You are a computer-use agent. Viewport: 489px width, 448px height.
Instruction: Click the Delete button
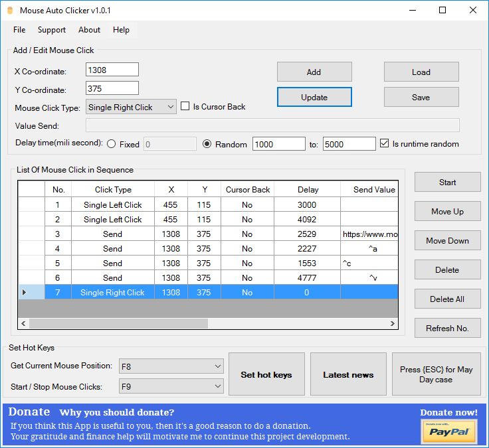(448, 270)
